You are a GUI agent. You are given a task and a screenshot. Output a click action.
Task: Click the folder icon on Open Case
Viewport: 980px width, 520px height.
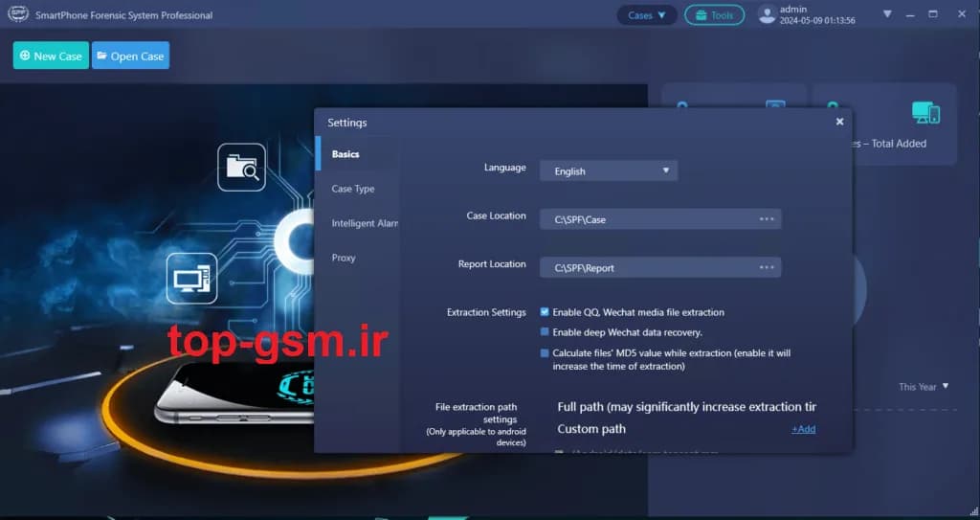(x=101, y=56)
